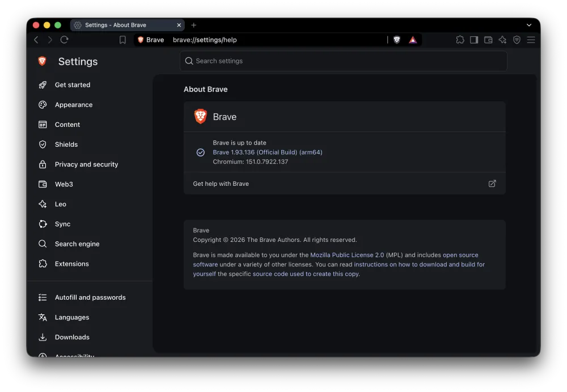Click the Shields shield-check icon
The image size is (567, 392).
click(43, 144)
